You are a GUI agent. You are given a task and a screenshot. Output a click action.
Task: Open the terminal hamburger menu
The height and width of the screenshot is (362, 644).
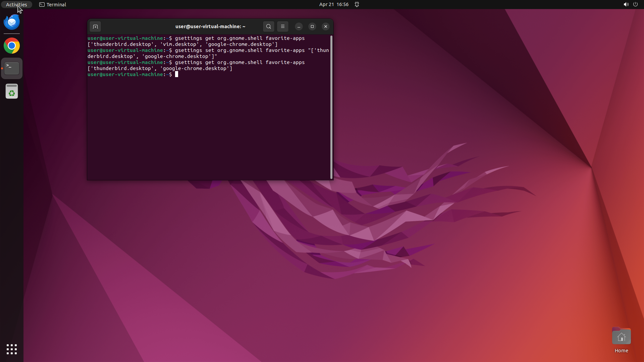(282, 26)
